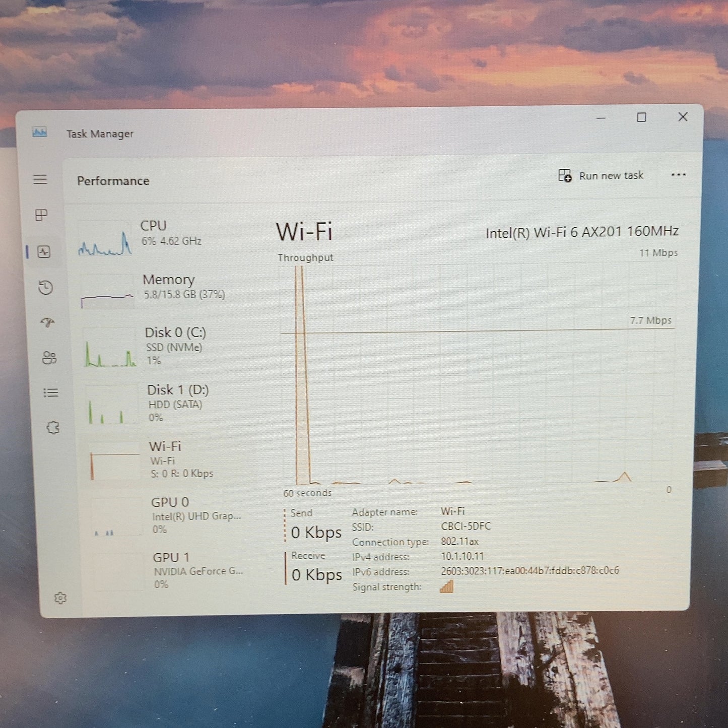Open the Users page icon

point(49,358)
